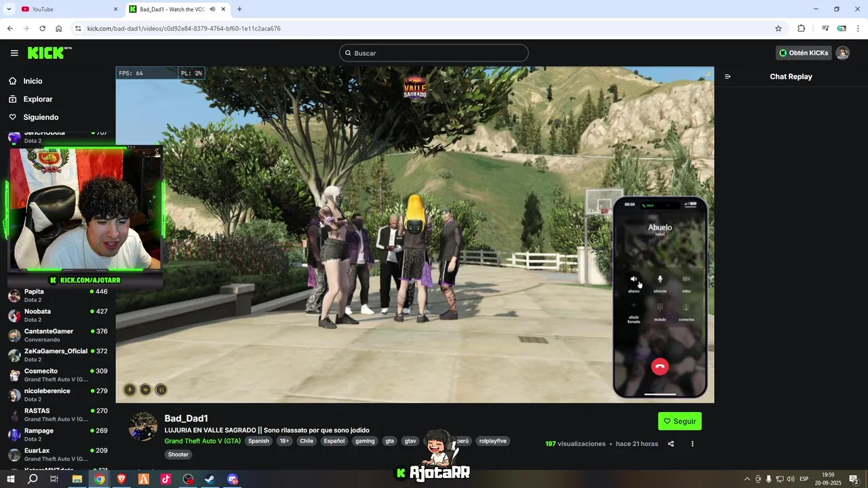The image size is (868, 488).
Task: Open the Chrome profile avatar in toolbar
Action: pyautogui.click(x=842, y=28)
